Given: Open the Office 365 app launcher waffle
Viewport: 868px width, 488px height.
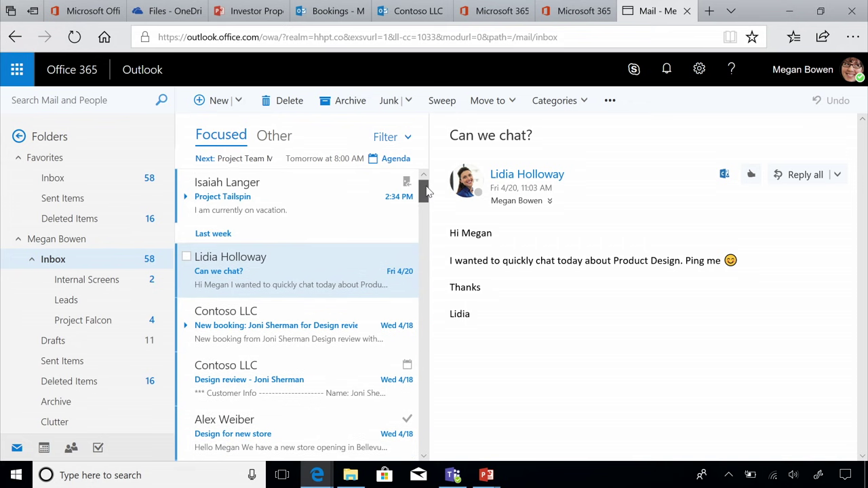Looking at the screenshot, I should coord(17,69).
